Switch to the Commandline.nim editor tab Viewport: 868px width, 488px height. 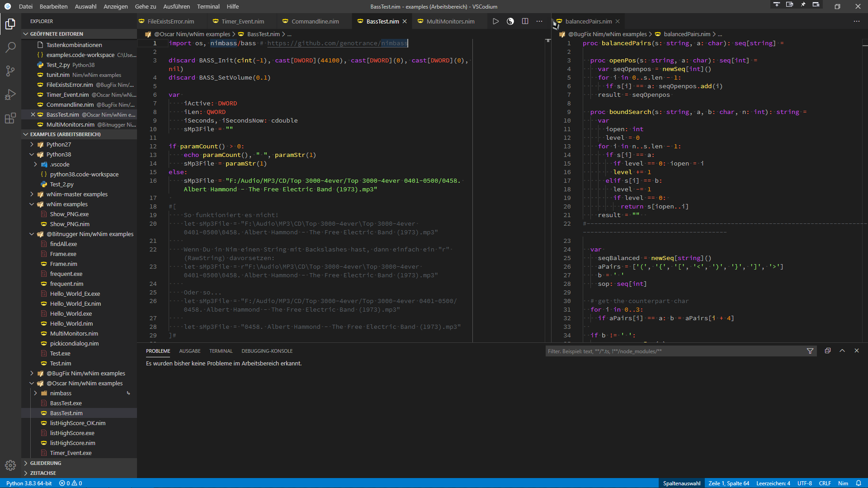coord(315,21)
